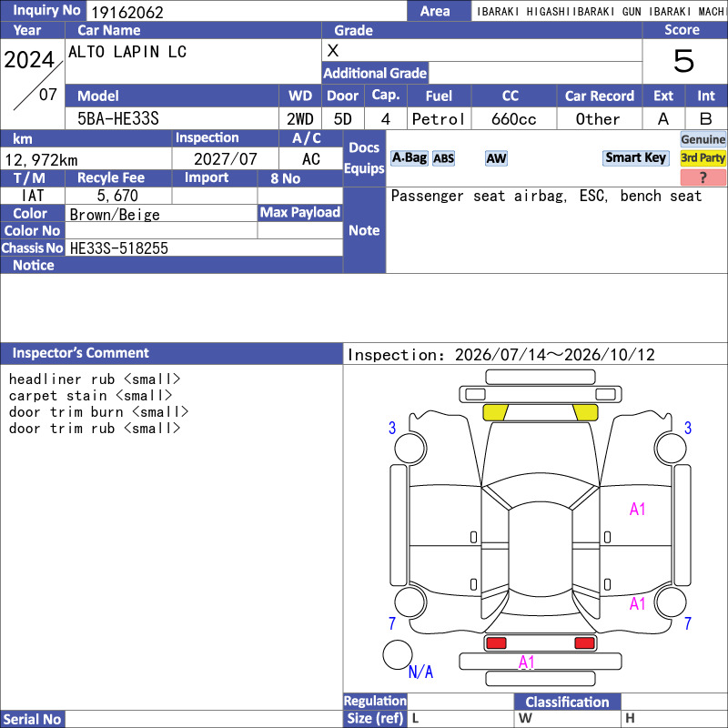Select the Smart Key equipment badge
This screenshot has width=728, height=728.
tap(635, 157)
